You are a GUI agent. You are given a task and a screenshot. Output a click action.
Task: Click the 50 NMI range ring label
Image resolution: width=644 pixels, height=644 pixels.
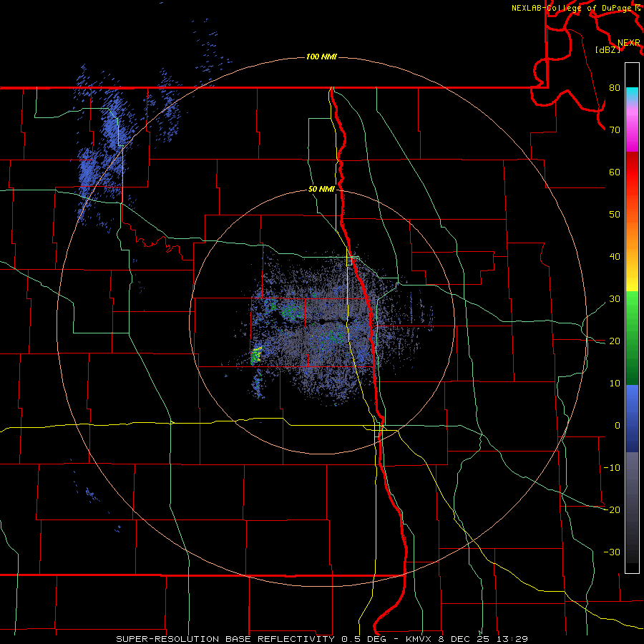pos(321,190)
